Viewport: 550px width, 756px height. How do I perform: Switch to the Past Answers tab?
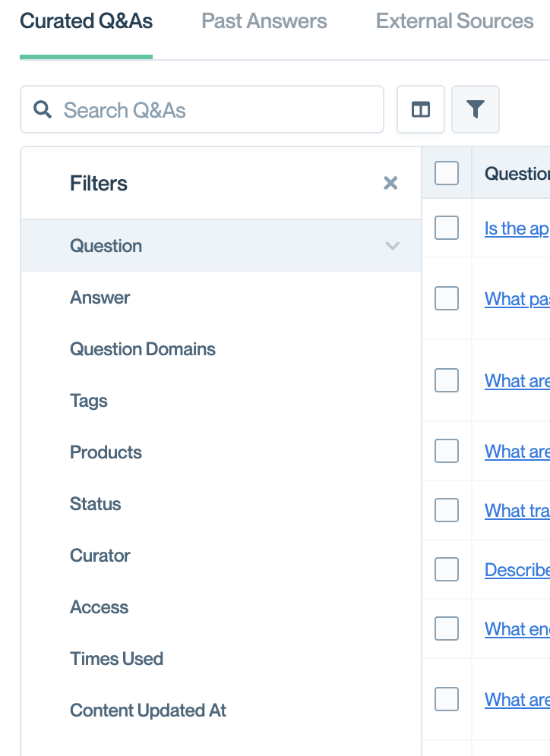click(x=264, y=21)
